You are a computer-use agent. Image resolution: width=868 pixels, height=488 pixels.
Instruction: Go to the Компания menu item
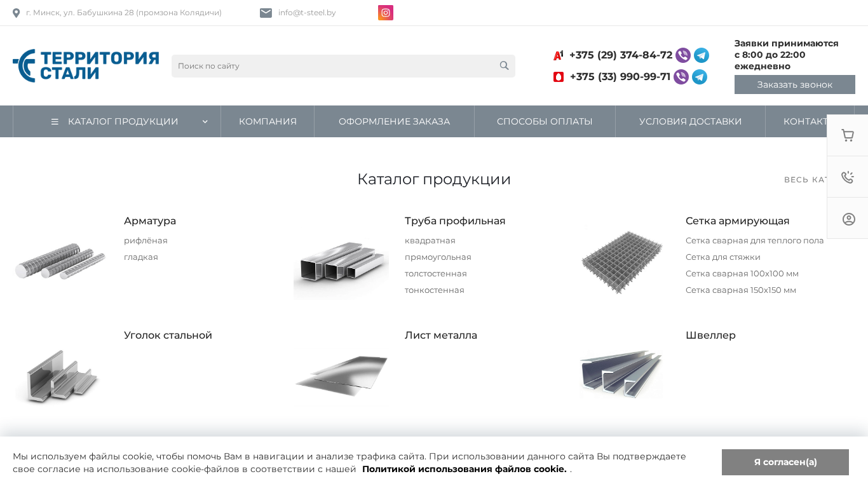(x=268, y=121)
